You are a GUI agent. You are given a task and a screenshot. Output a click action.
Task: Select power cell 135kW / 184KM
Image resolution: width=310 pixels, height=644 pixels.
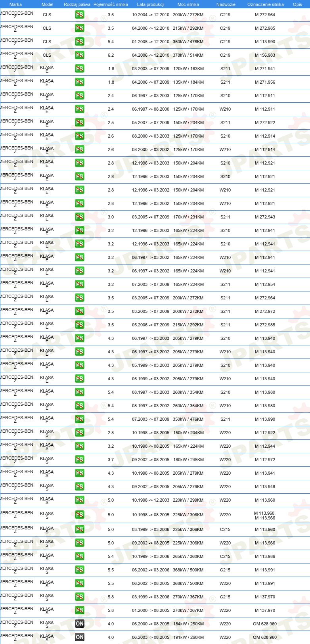[x=188, y=82]
